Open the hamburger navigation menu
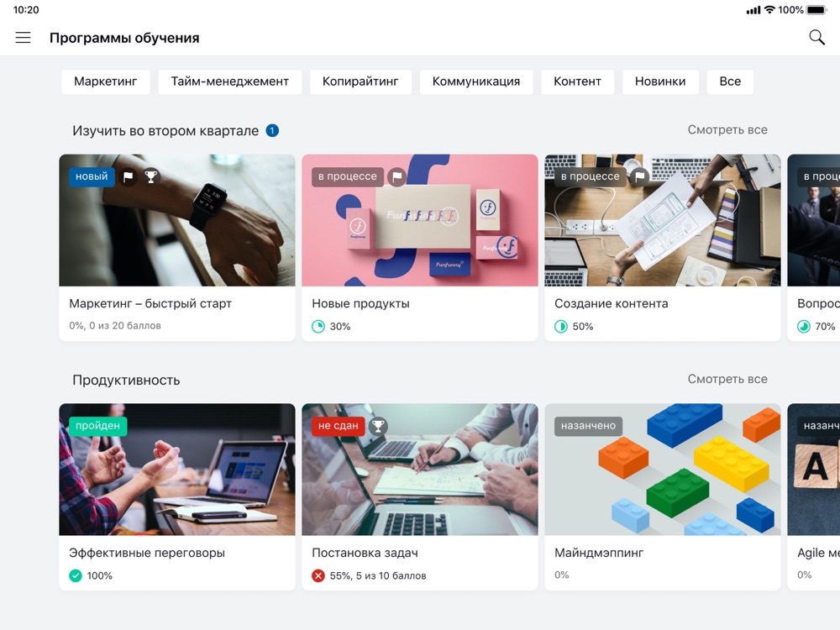Screen dimensions: 840x630 coord(23,38)
